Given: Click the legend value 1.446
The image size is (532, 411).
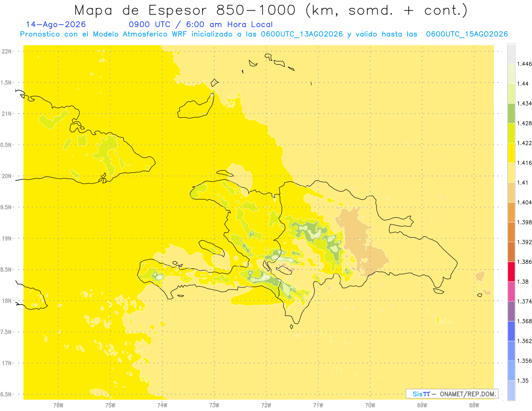Looking at the screenshot, I should click(525, 64).
